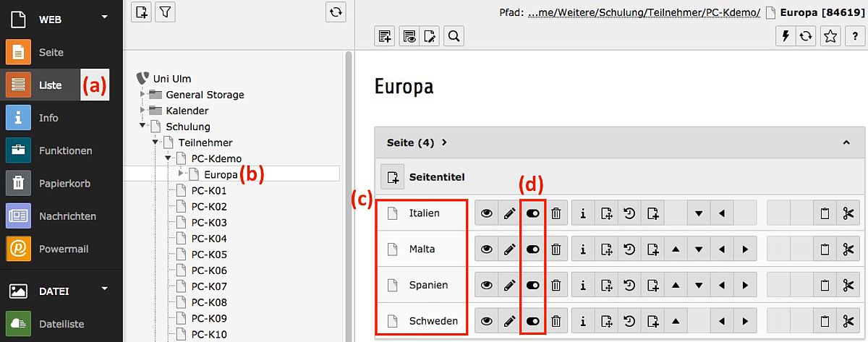Select PC-K05 in the page tree
Image resolution: width=868 pixels, height=342 pixels.
coord(209,255)
